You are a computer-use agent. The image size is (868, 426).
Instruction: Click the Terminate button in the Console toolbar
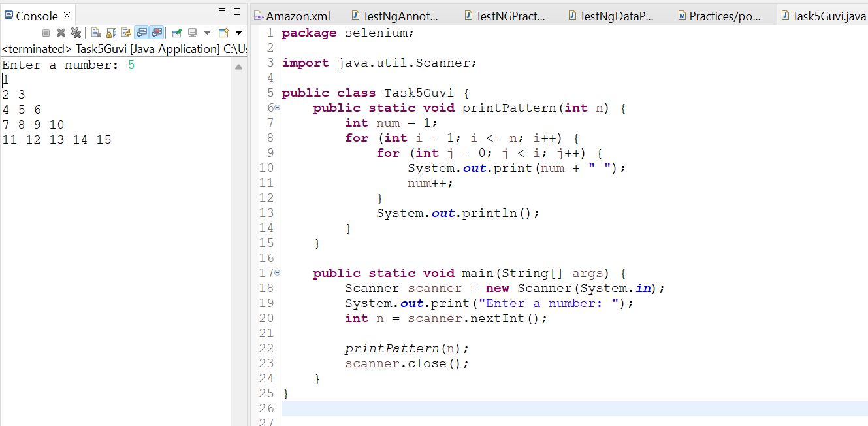[x=46, y=33]
